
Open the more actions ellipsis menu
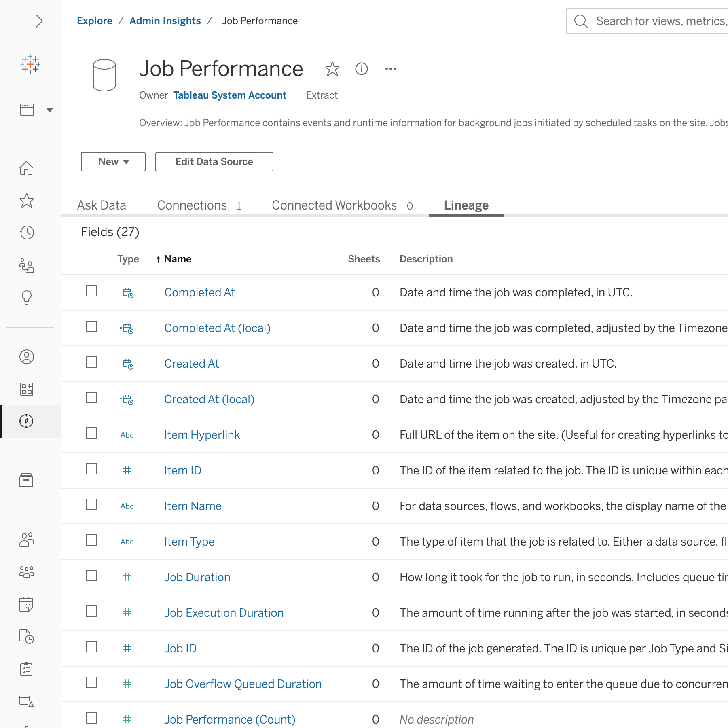coord(390,69)
